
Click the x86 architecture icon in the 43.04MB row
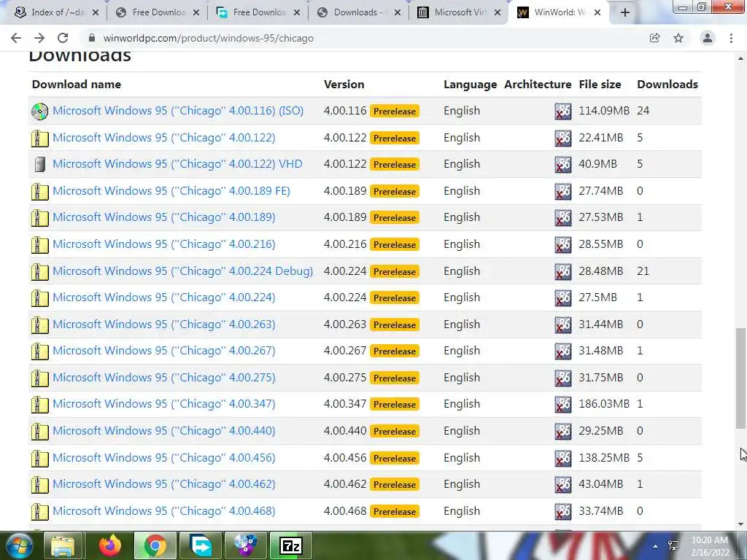563,485
